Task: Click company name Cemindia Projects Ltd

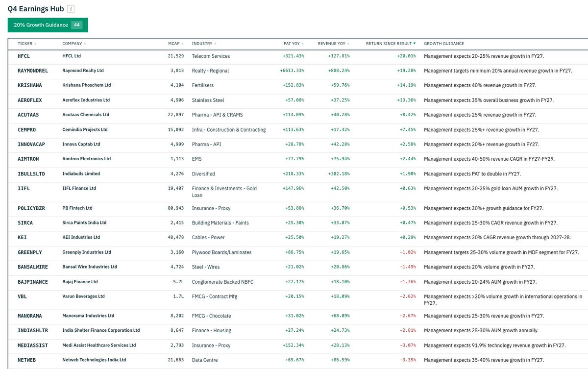Action: [x=85, y=130]
